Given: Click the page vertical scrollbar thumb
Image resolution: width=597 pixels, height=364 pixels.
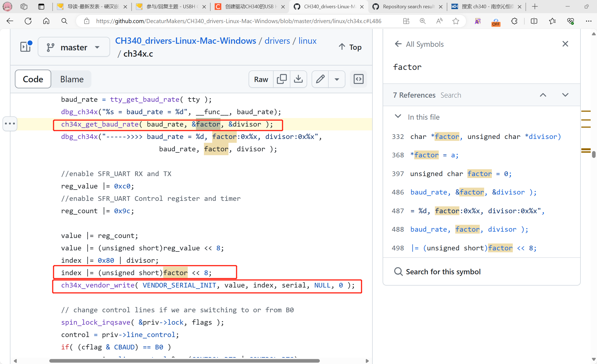Looking at the screenshot, I should [x=594, y=154].
